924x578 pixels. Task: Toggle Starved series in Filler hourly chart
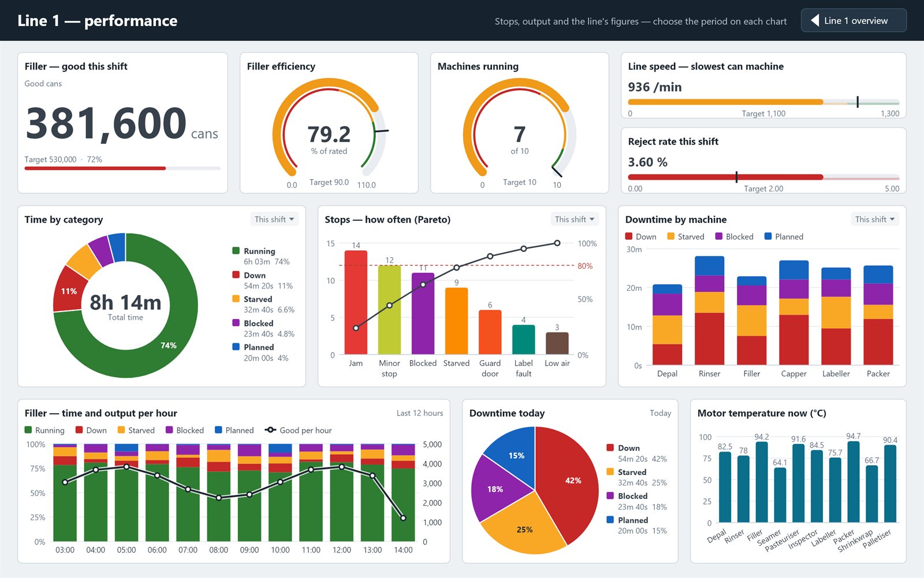coord(136,430)
